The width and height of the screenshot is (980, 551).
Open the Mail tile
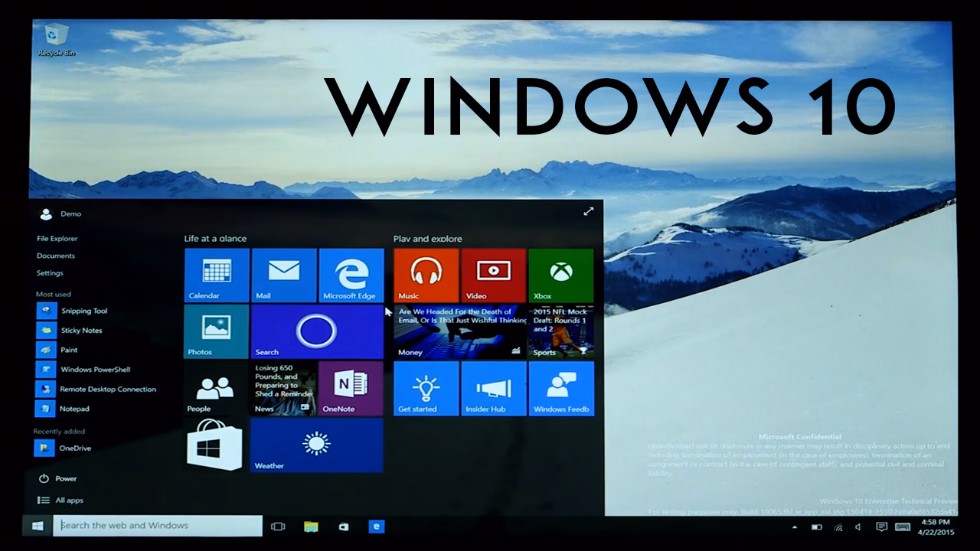click(284, 275)
